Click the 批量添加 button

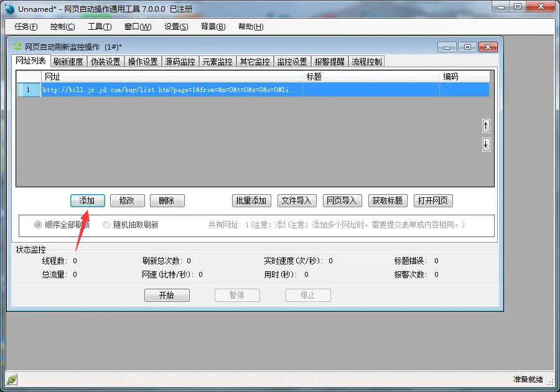(251, 200)
